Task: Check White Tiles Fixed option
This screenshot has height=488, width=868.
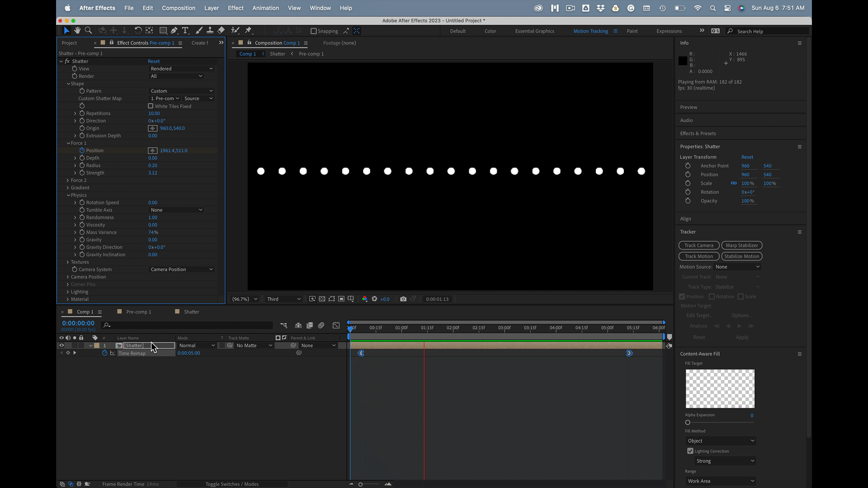Action: [x=151, y=106]
